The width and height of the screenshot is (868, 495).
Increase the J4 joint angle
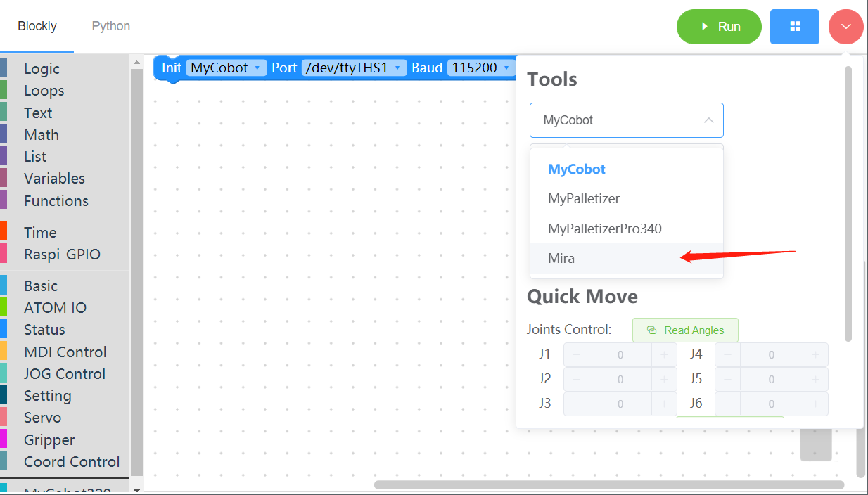pos(815,355)
